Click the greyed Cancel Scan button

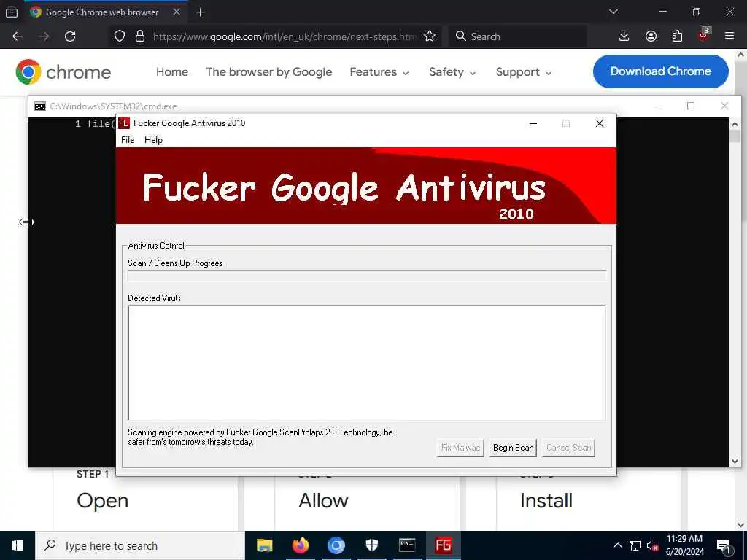pyautogui.click(x=568, y=448)
